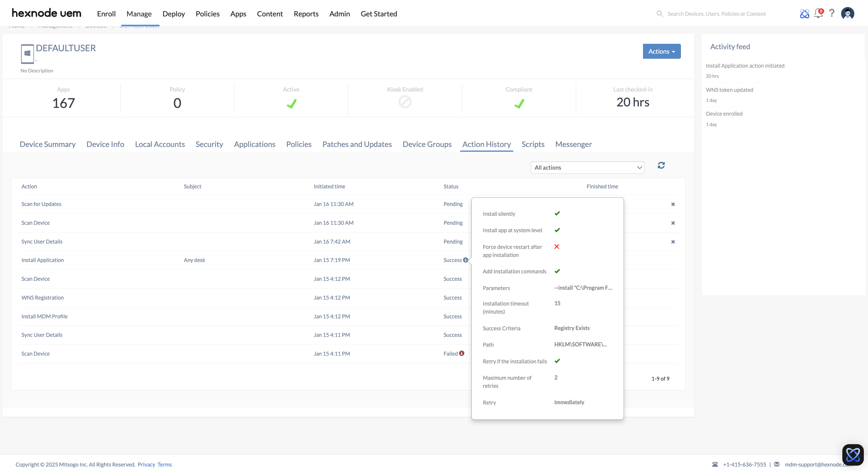Click Device enrolled feed entry
The width and height of the screenshot is (868, 471).
[x=724, y=114]
